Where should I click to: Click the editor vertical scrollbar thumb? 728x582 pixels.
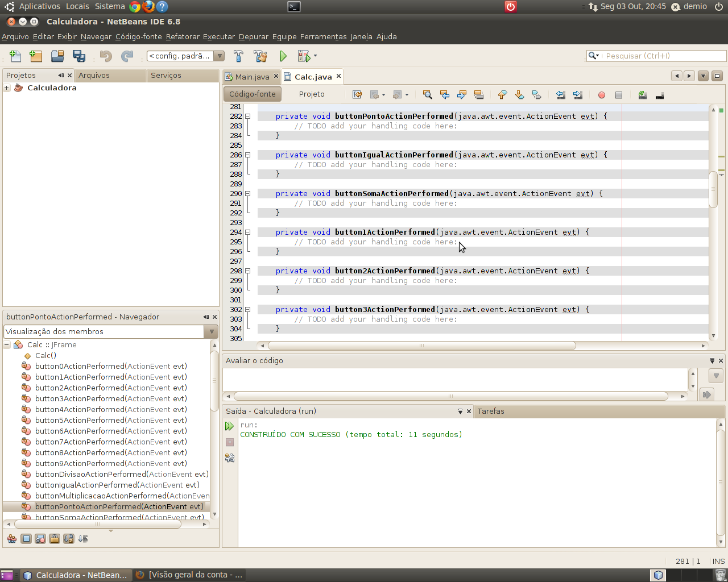pos(713,189)
